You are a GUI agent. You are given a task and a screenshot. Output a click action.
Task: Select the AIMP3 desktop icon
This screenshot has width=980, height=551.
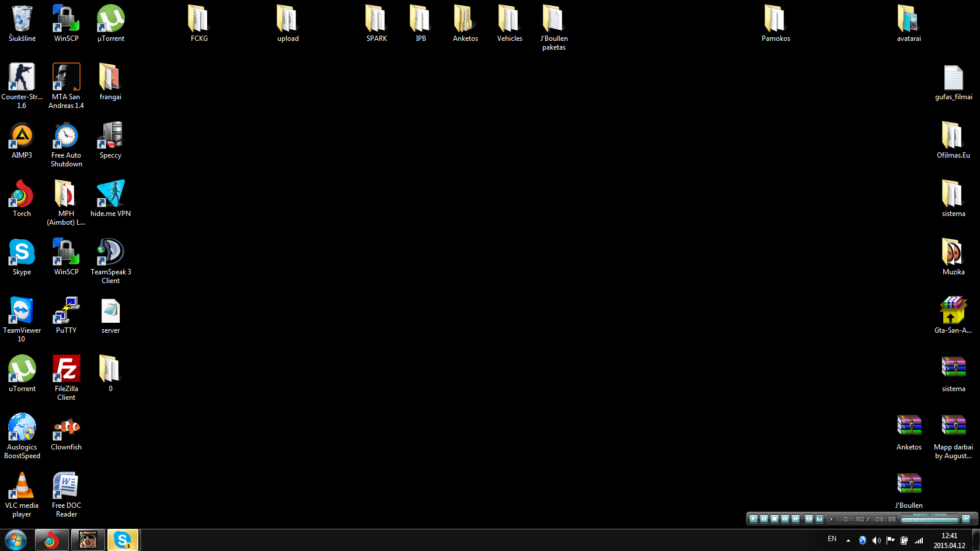coord(22,140)
